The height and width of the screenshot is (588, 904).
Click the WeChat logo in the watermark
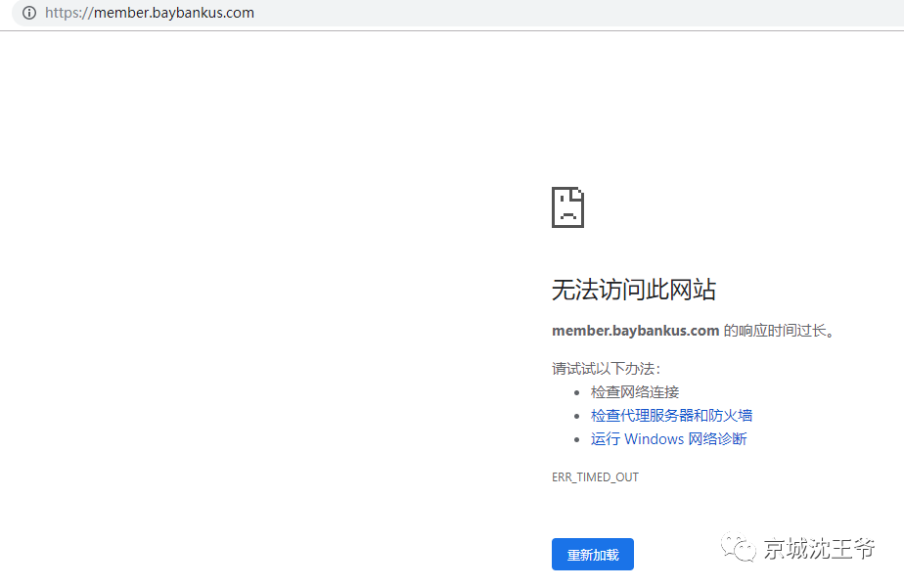pos(739,547)
